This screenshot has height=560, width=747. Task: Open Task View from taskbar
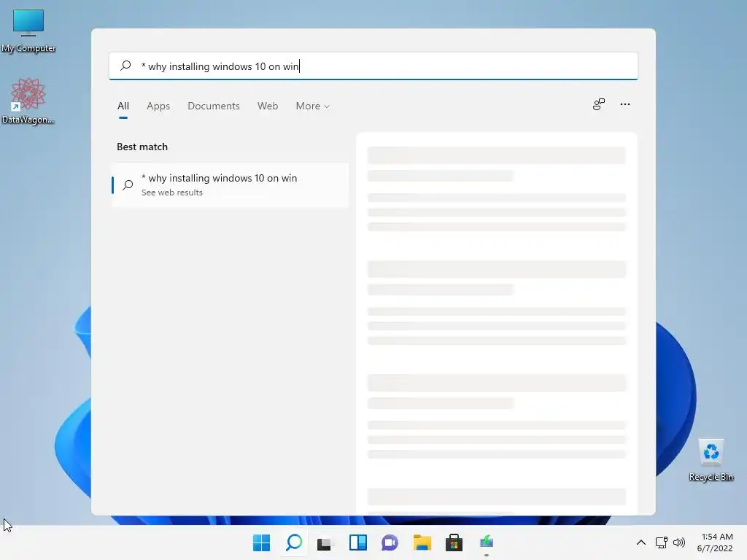(325, 542)
